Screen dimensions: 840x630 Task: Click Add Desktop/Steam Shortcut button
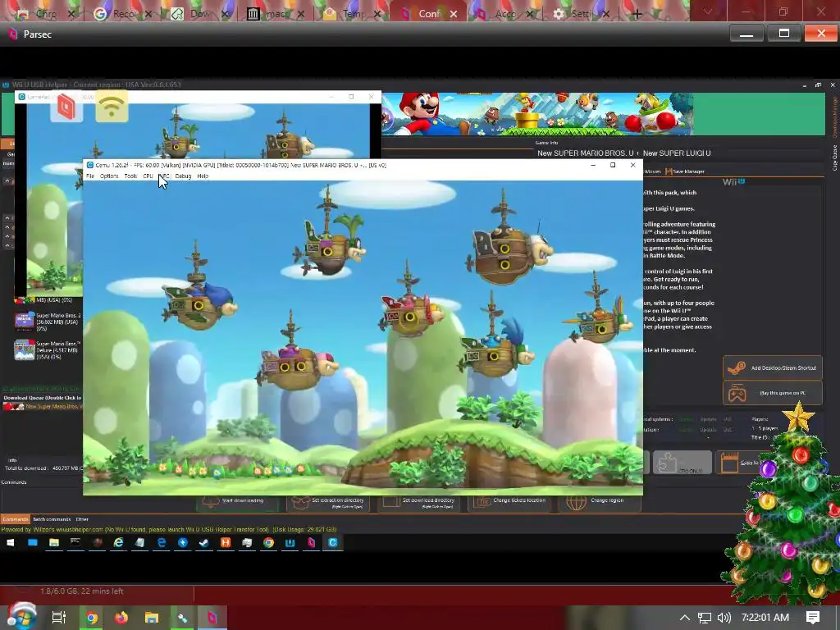coord(772,367)
